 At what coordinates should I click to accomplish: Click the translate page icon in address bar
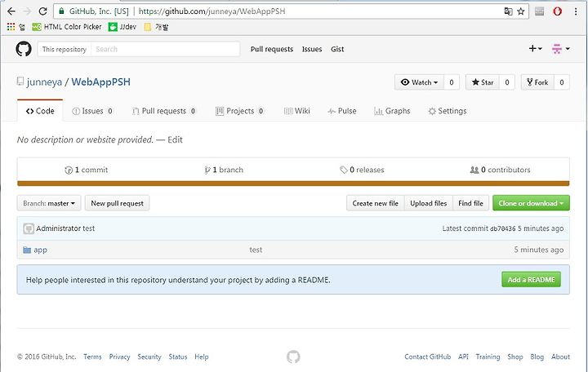(508, 11)
